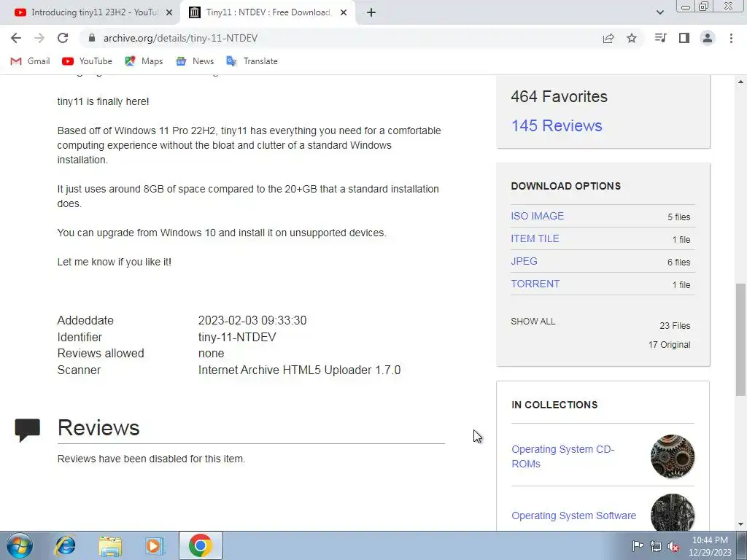Click the '23 Files' count text

coord(675,326)
